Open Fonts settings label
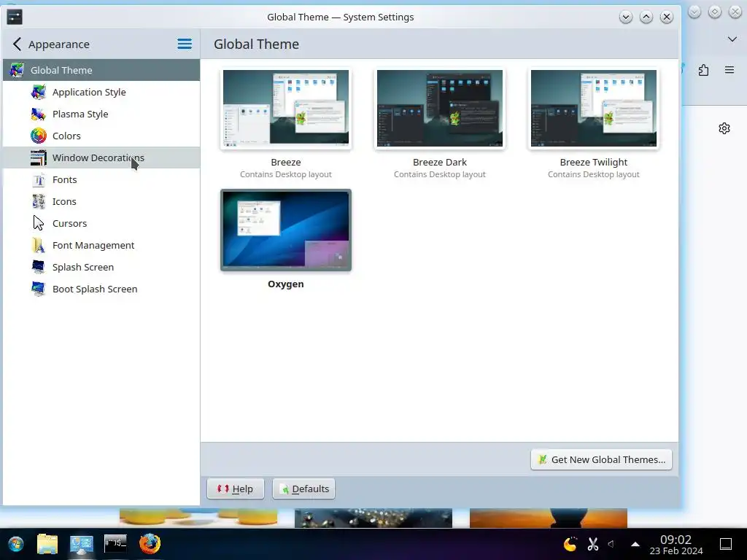This screenshot has width=747, height=560. pos(64,179)
